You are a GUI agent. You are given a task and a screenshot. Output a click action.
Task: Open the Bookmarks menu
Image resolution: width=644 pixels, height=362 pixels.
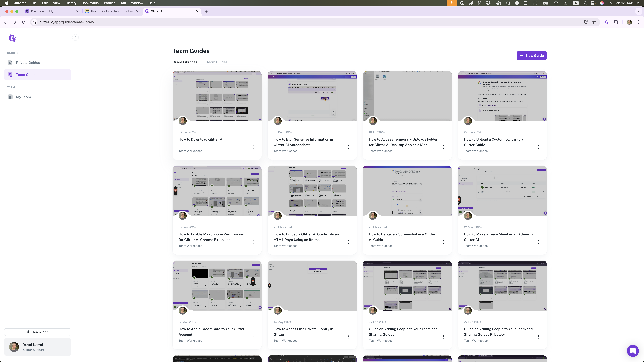coord(90,3)
